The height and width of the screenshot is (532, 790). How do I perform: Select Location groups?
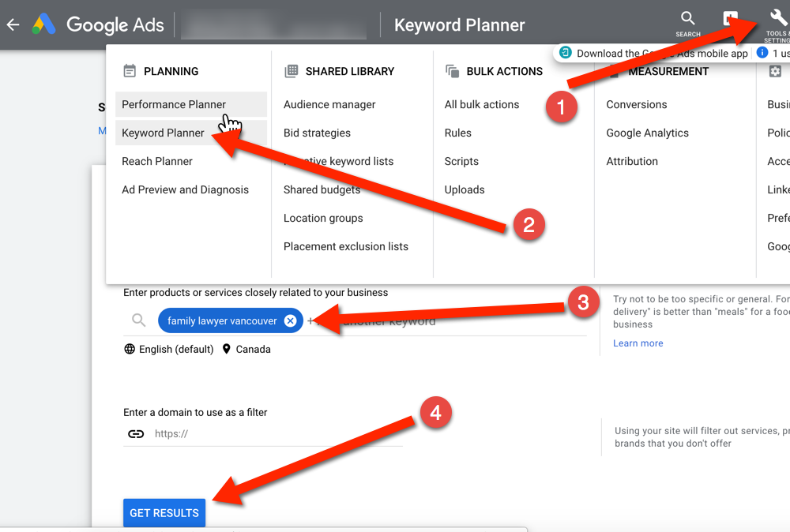[x=323, y=218]
